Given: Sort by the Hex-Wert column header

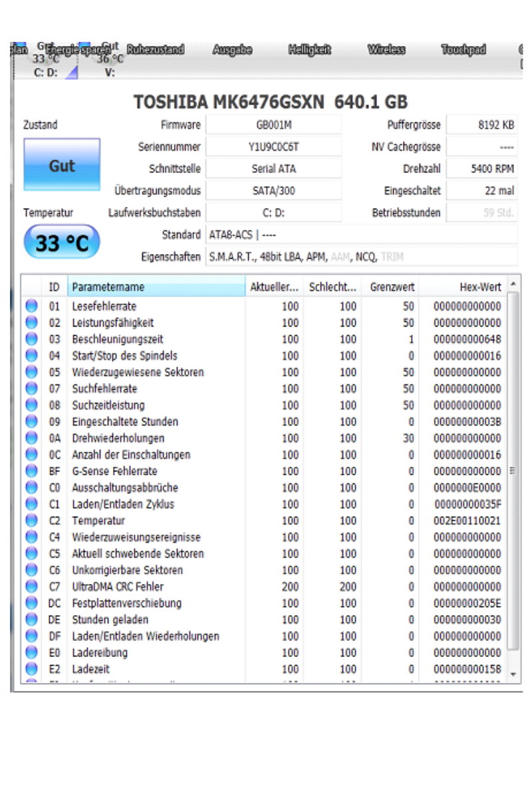Looking at the screenshot, I should click(x=463, y=287).
